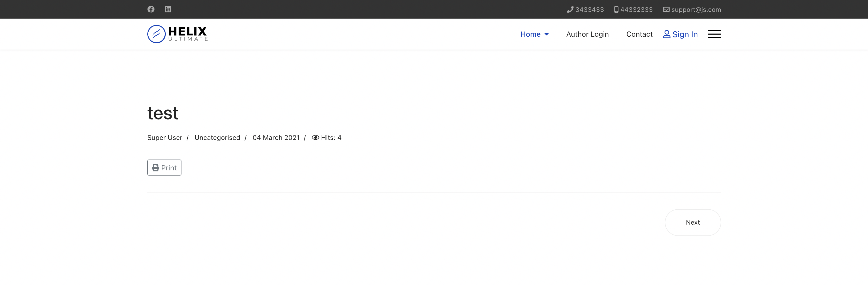The height and width of the screenshot is (285, 868).
Task: Select the Contact menu item
Action: [x=639, y=34]
